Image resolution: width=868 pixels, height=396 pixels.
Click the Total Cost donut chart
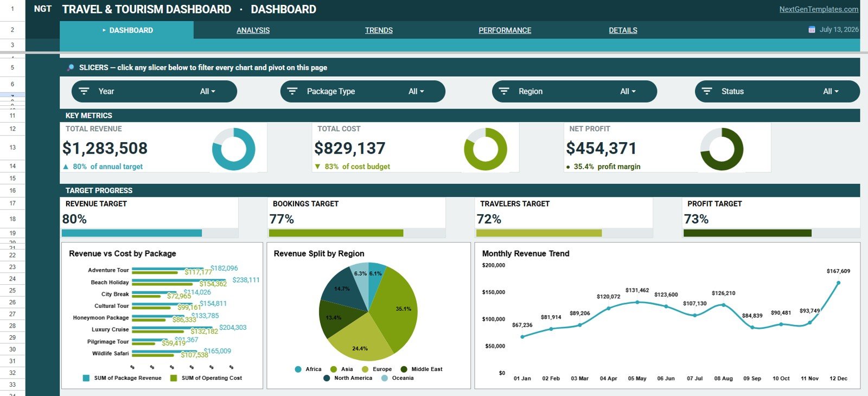[486, 149]
